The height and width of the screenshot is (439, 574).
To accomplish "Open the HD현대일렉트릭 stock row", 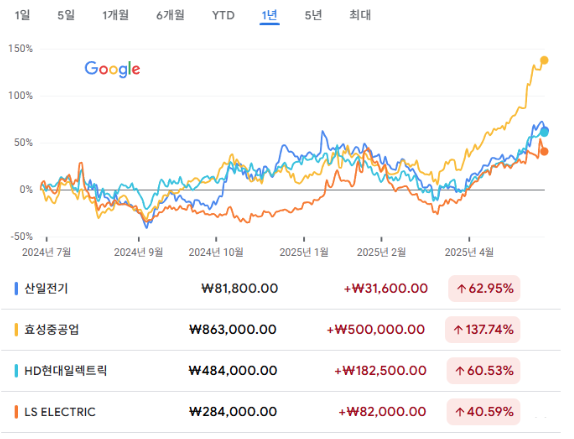I will point(280,371).
